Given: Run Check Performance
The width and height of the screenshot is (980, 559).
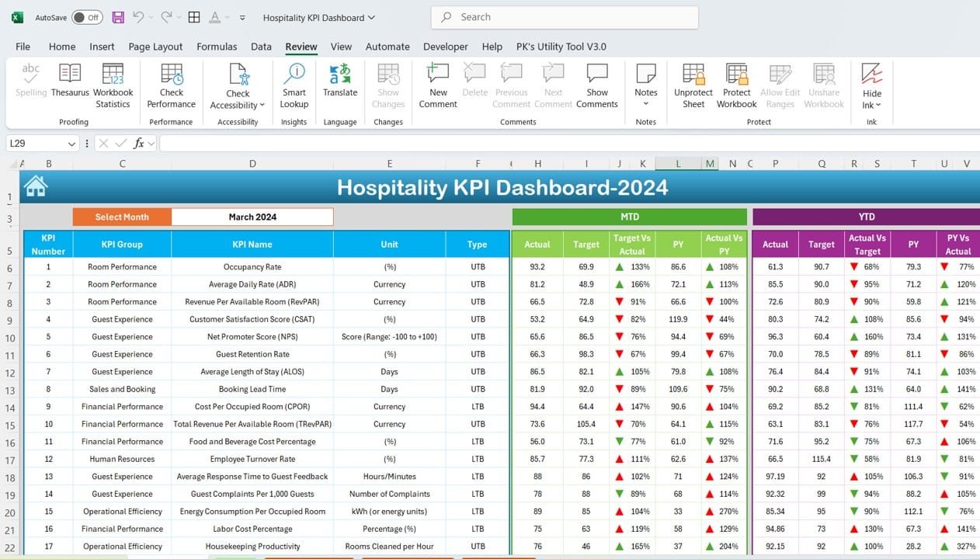Looking at the screenshot, I should coord(171,84).
